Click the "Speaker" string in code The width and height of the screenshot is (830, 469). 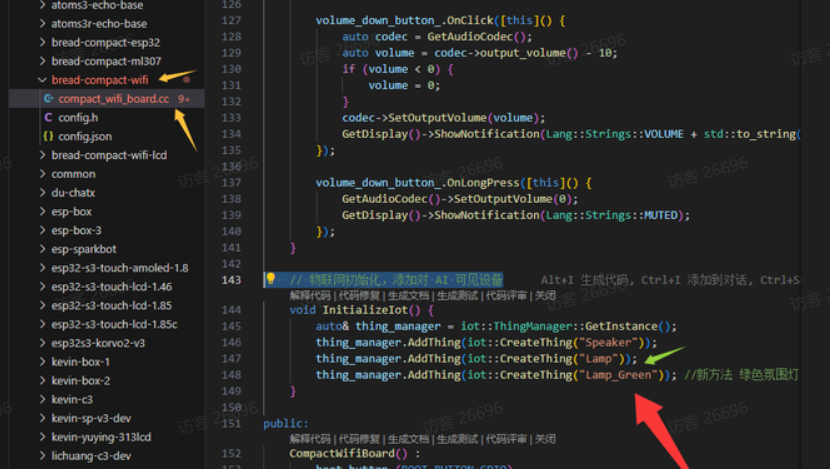[608, 342]
